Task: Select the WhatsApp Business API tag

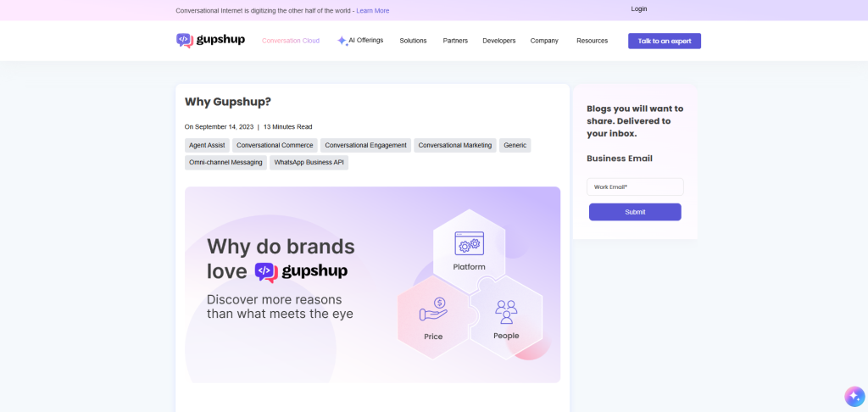Action: (x=309, y=162)
